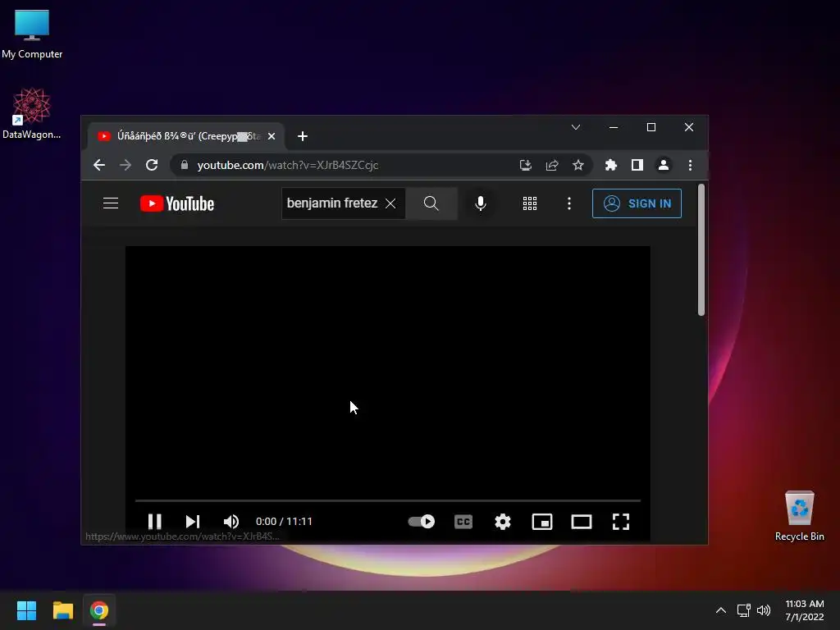This screenshot has height=630, width=840.
Task: Click Chrome icon in taskbar
Action: 99,610
